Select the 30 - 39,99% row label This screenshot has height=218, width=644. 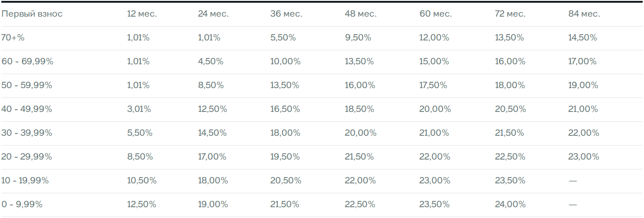tap(27, 133)
